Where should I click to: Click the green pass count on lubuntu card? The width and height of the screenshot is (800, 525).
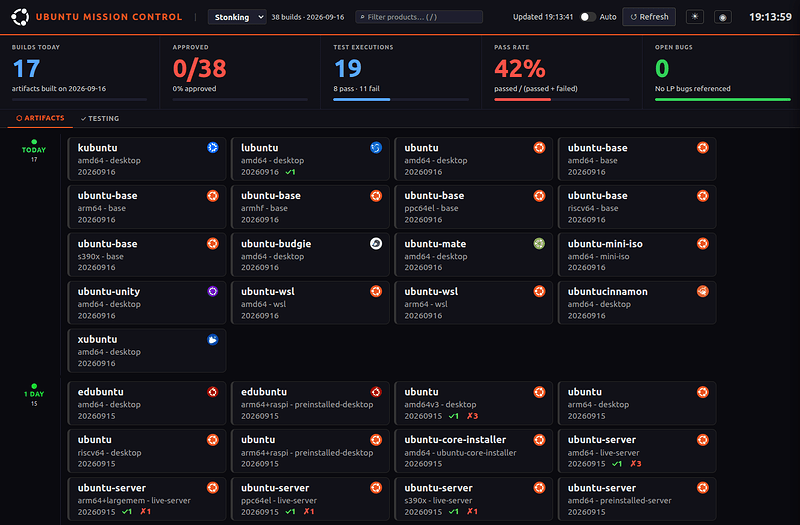click(x=290, y=172)
